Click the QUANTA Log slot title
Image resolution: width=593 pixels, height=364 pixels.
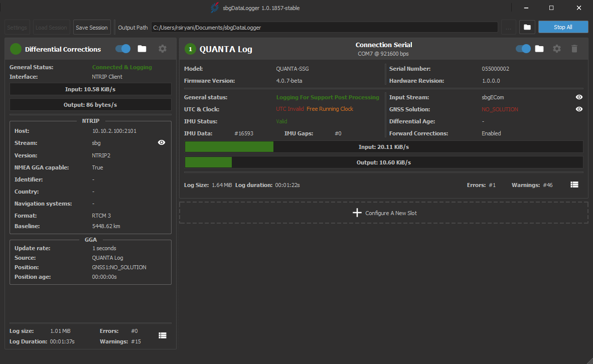click(226, 49)
